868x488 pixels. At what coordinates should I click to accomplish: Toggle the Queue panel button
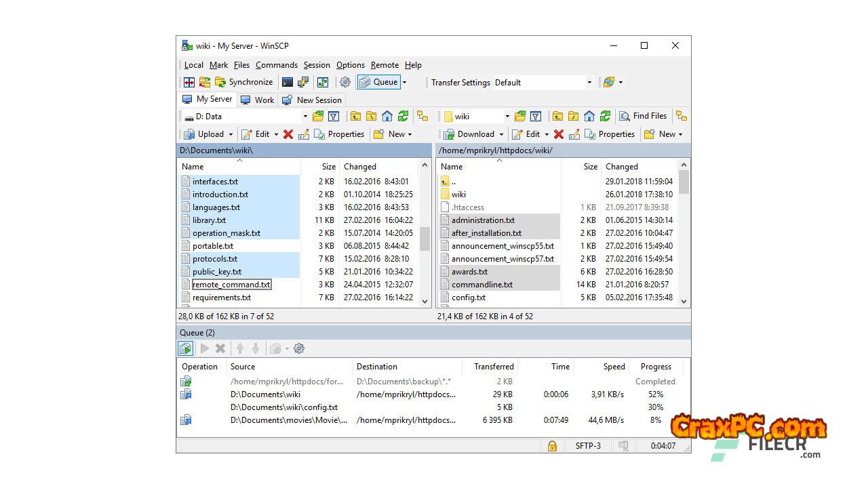tap(379, 82)
